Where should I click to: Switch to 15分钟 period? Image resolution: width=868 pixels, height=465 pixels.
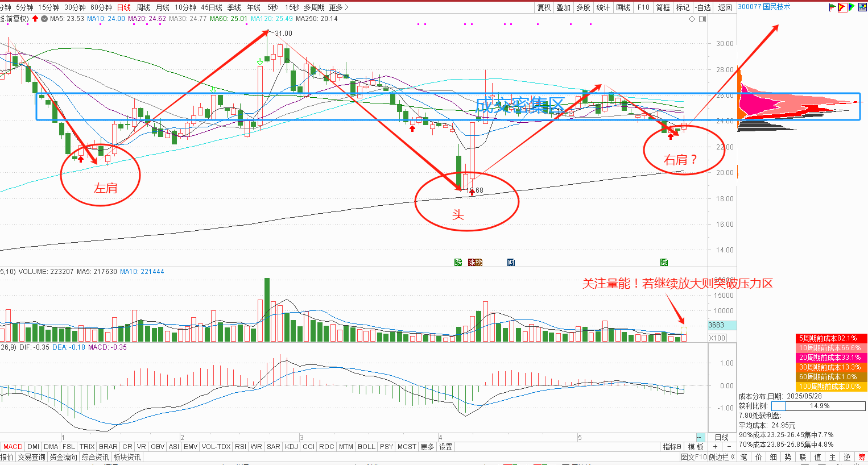(x=48, y=7)
